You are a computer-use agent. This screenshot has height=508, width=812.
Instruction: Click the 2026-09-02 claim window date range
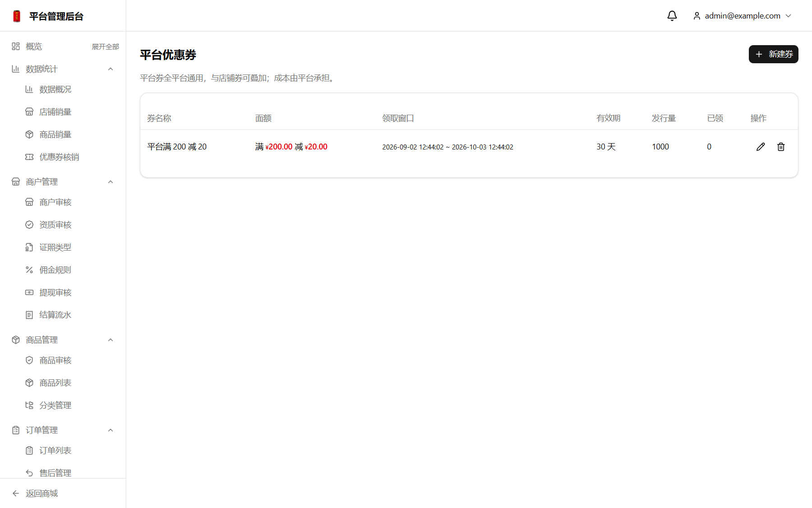click(x=448, y=147)
